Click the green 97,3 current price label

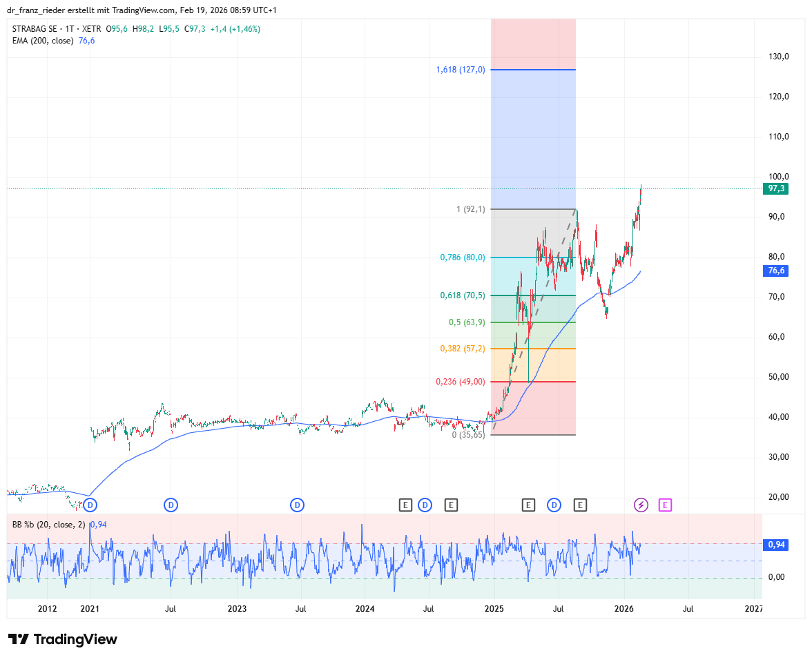pyautogui.click(x=777, y=189)
